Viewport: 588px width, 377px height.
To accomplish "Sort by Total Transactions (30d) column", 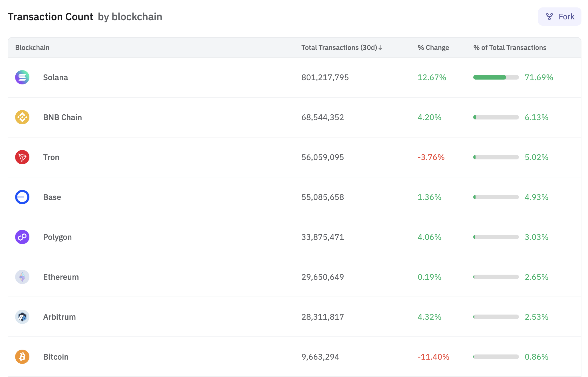I will click(342, 48).
